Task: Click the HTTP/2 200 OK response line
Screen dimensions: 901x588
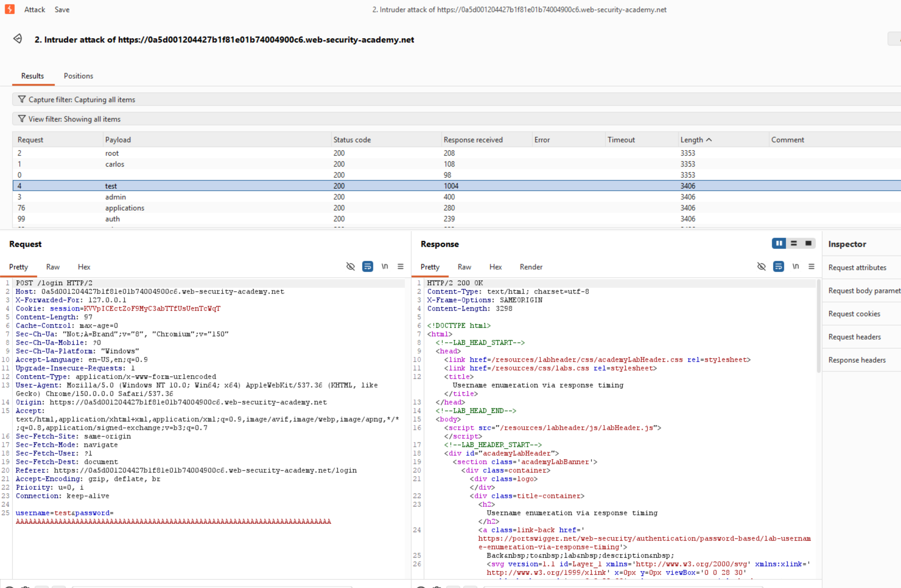Action: tap(455, 283)
